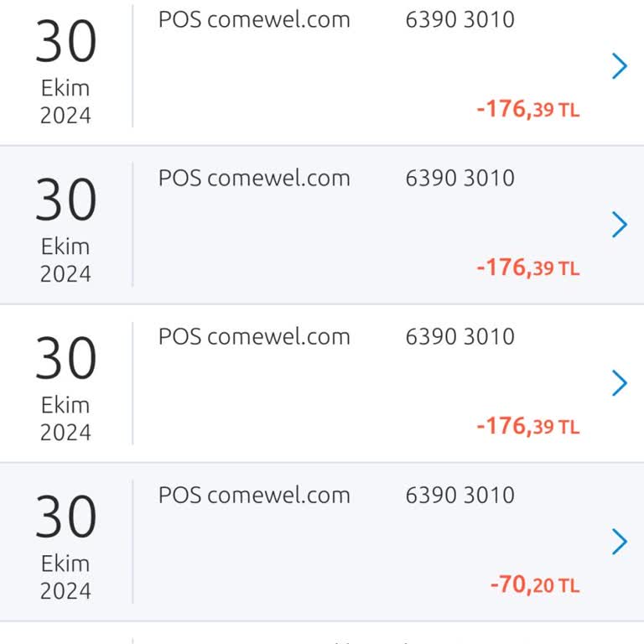Tap the third -176,39 TL amount
The height and width of the screenshot is (644, 644).
click(x=527, y=426)
